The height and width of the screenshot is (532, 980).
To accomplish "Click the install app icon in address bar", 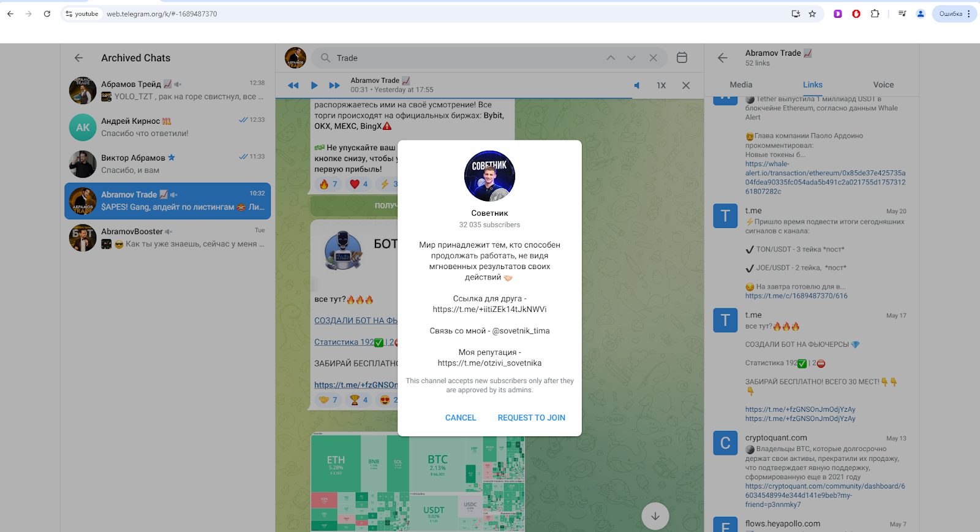I will [796, 13].
